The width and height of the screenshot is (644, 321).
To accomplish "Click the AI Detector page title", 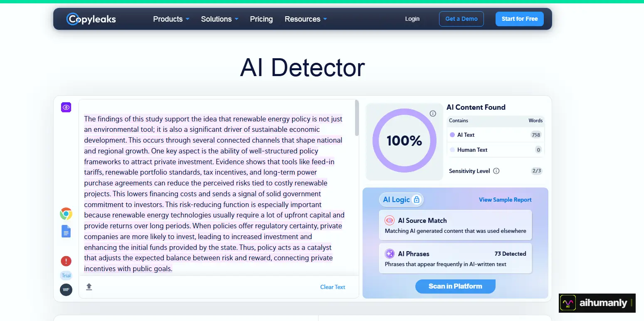I will pos(302,67).
